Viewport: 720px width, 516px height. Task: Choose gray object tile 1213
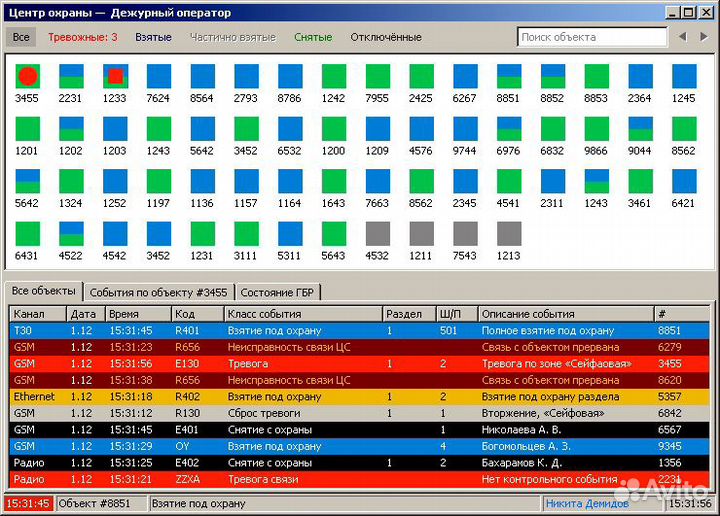(x=509, y=233)
